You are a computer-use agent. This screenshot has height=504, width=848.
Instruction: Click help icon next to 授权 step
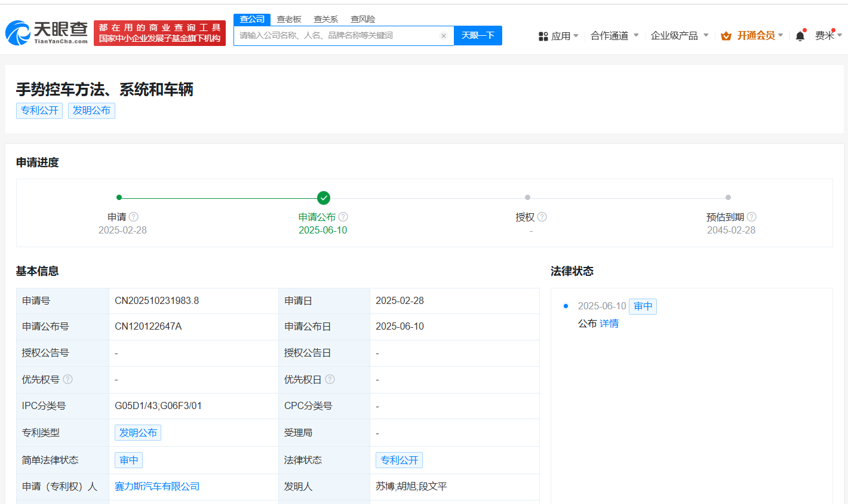(x=542, y=217)
